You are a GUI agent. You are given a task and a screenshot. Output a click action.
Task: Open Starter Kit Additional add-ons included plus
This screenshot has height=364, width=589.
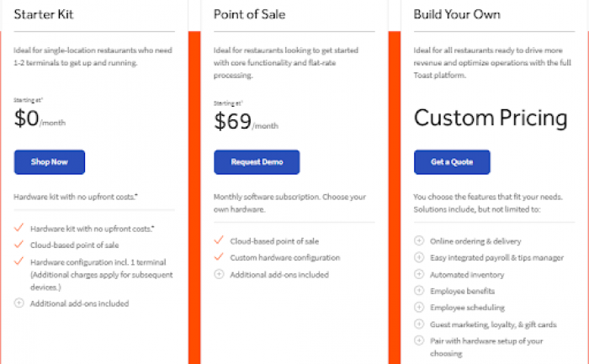pos(19,303)
